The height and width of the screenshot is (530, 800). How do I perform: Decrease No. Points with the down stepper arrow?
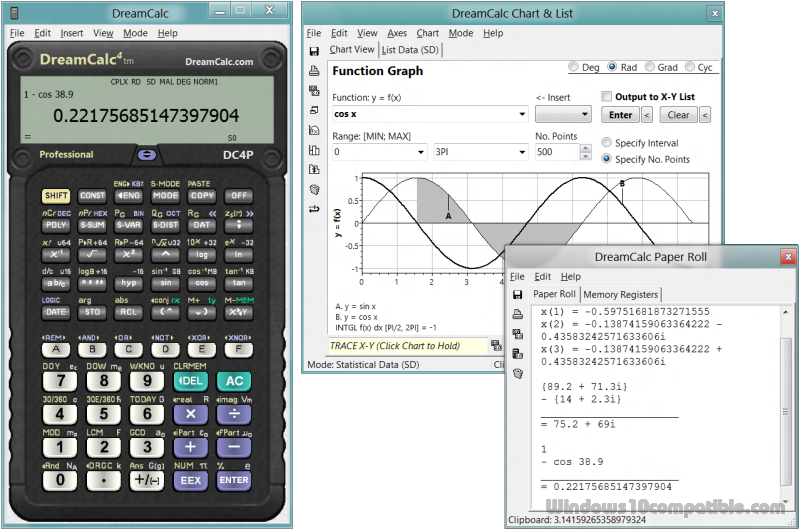[x=586, y=156]
